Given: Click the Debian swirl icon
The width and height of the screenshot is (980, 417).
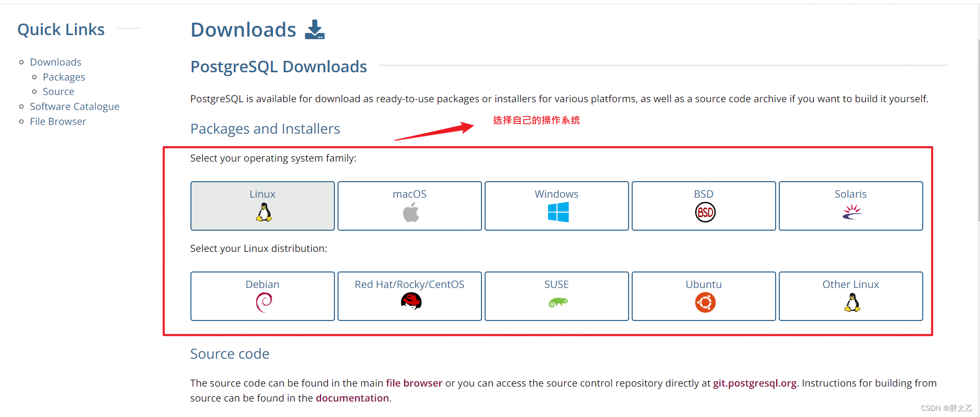Looking at the screenshot, I should [x=264, y=302].
